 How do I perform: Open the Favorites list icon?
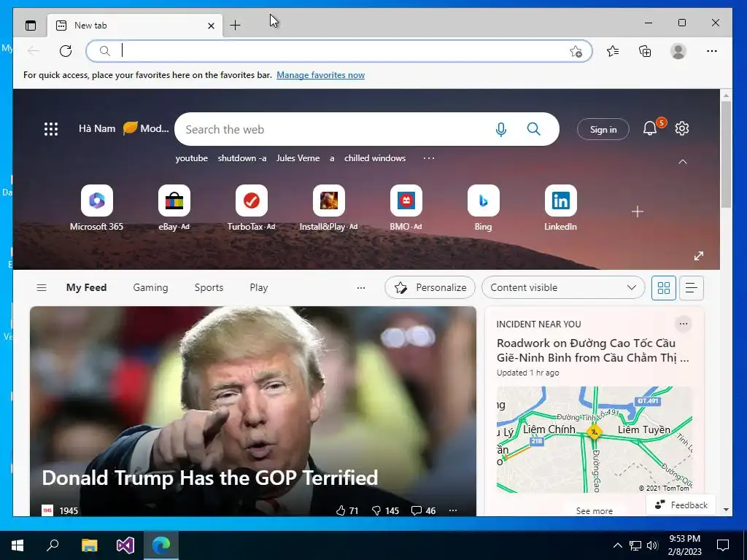tap(613, 51)
